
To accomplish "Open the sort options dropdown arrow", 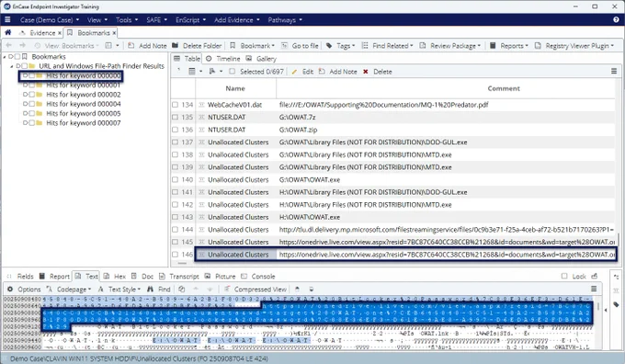I will click(x=221, y=72).
